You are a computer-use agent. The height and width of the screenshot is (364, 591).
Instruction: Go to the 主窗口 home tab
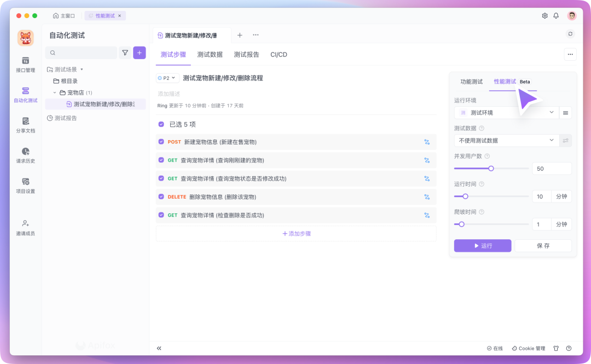[x=64, y=16]
